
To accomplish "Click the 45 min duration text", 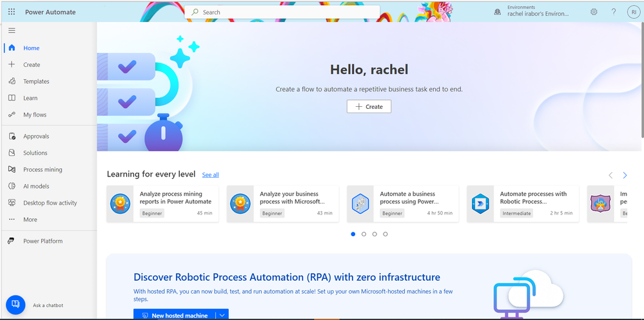I will (x=205, y=213).
